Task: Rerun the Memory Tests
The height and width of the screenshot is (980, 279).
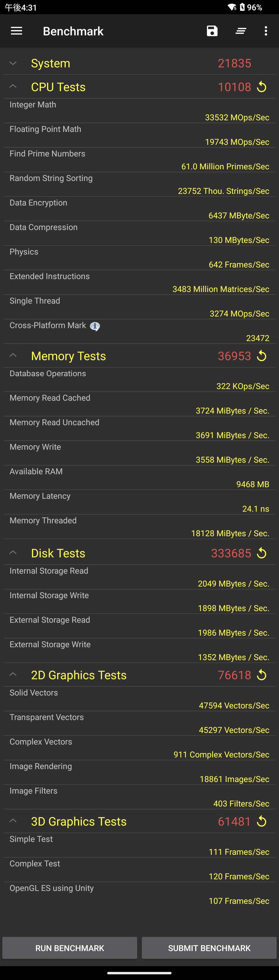Action: (261, 356)
